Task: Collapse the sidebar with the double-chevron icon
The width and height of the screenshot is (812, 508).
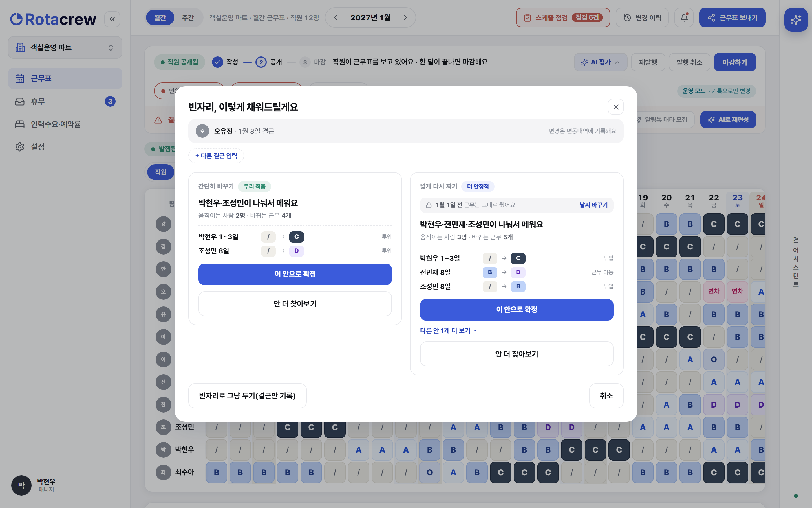Action: 112,19
